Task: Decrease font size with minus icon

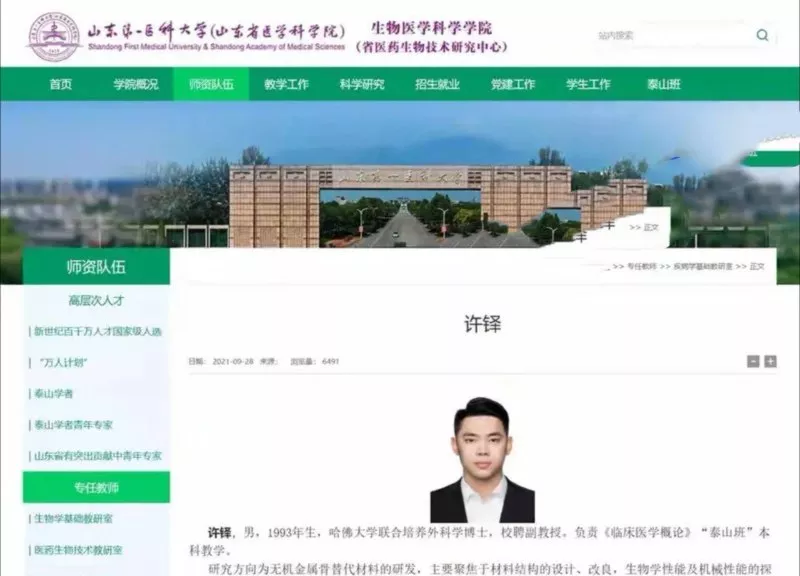Action: [753, 361]
